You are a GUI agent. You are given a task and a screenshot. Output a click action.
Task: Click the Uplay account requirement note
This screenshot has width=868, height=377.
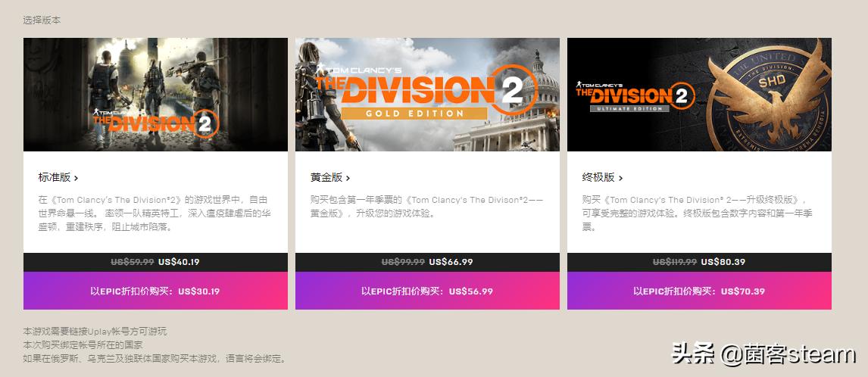95,332
